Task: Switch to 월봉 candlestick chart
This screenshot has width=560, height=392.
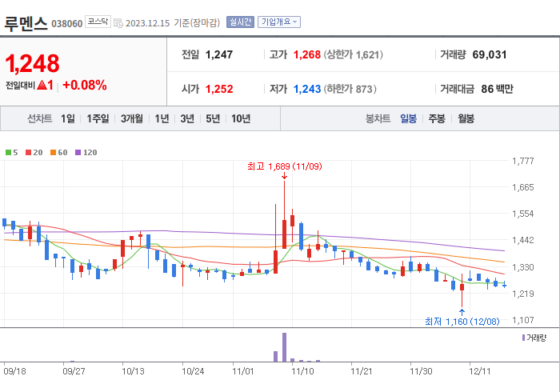Action: (466, 118)
